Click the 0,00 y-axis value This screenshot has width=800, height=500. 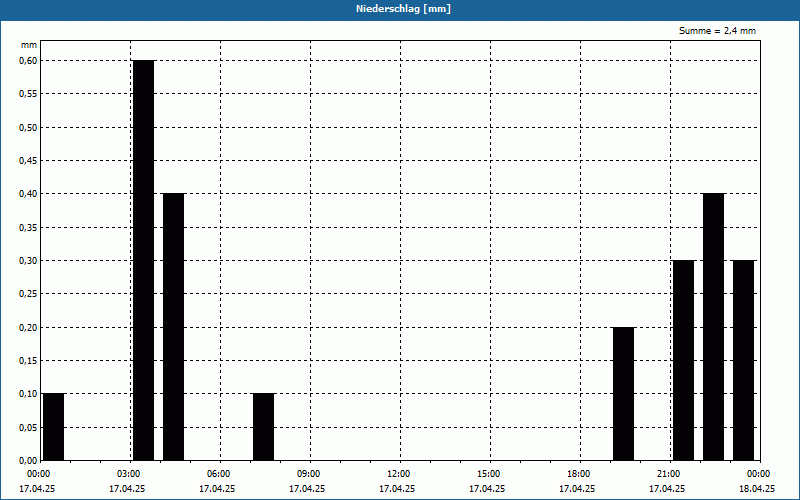point(28,461)
